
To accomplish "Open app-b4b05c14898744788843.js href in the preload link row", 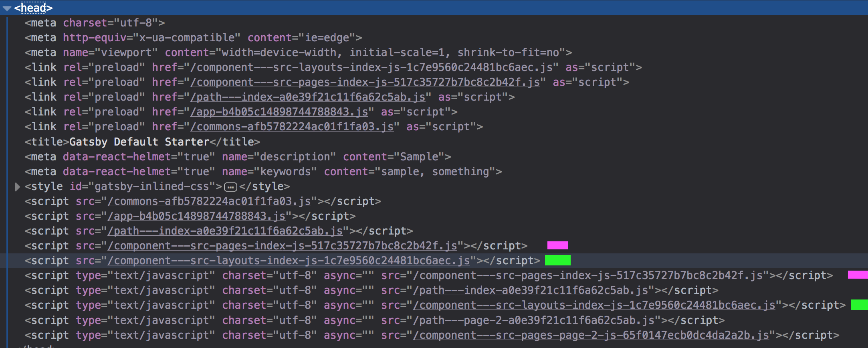I will pyautogui.click(x=279, y=112).
